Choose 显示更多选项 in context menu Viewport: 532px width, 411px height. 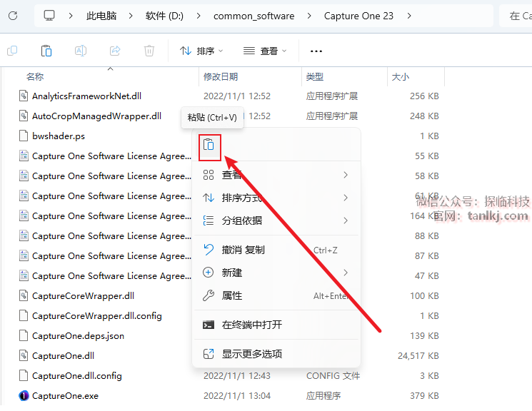276,354
